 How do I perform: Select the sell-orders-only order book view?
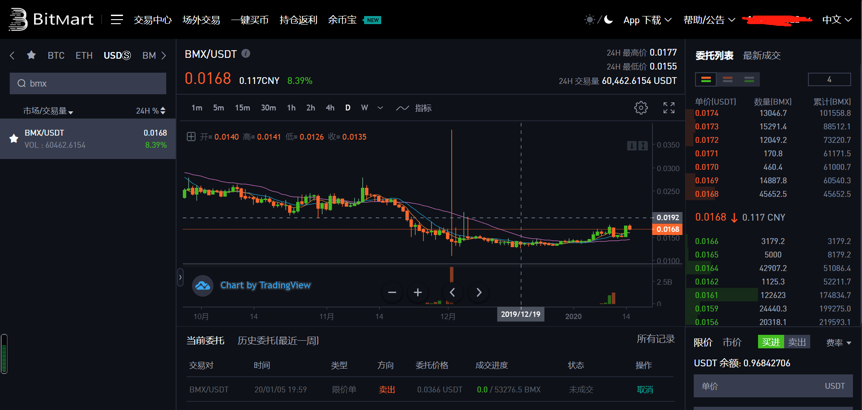click(727, 79)
